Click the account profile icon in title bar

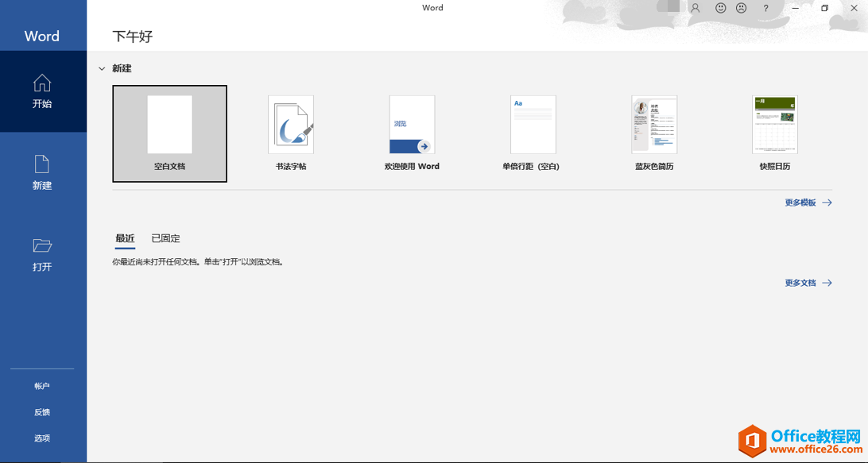[696, 8]
